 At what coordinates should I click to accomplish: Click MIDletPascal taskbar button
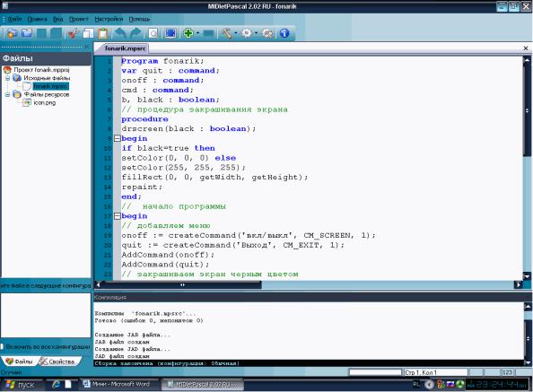pyautogui.click(x=202, y=385)
